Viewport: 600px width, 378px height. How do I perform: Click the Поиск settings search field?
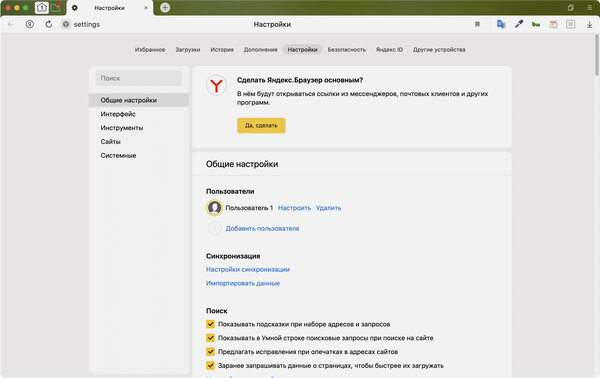(x=139, y=78)
